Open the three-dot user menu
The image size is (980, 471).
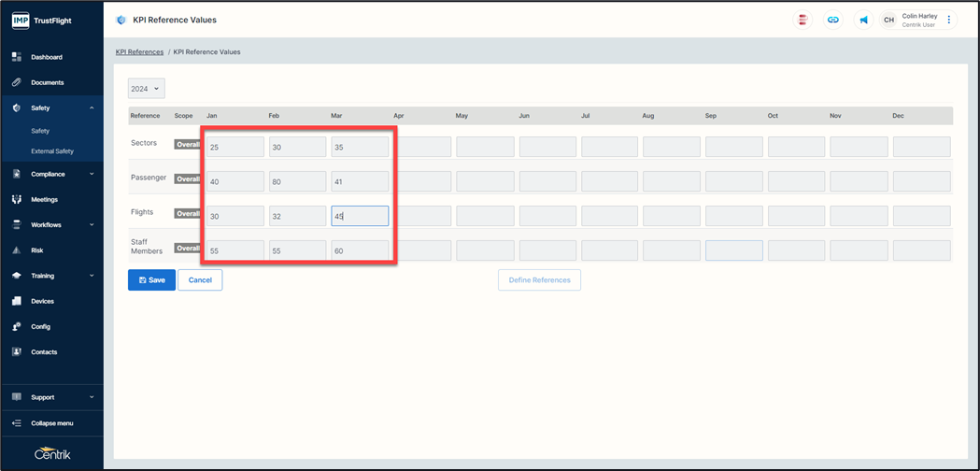click(949, 20)
